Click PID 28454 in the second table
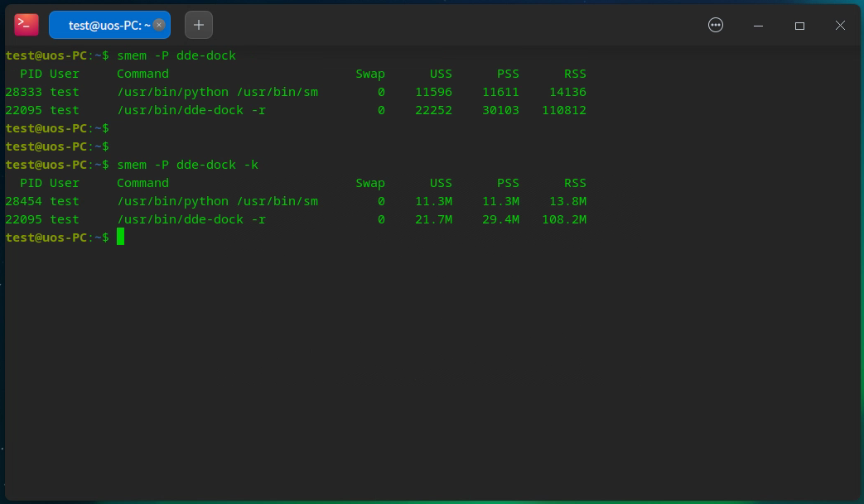This screenshot has height=504, width=864. (24, 201)
